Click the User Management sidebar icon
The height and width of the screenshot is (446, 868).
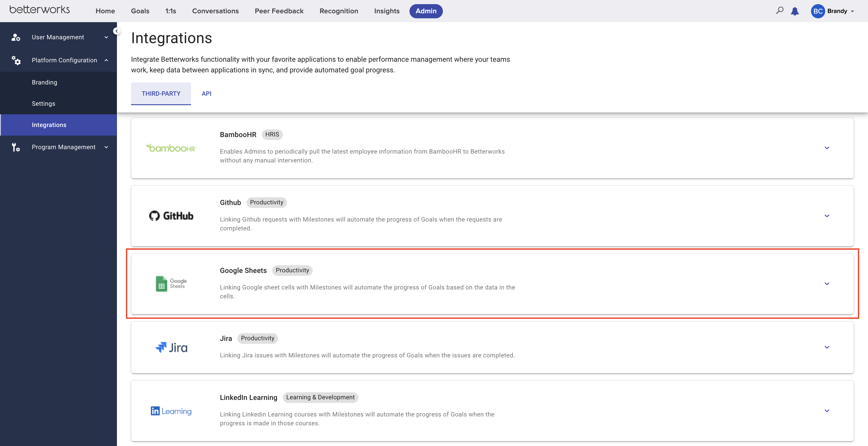16,37
